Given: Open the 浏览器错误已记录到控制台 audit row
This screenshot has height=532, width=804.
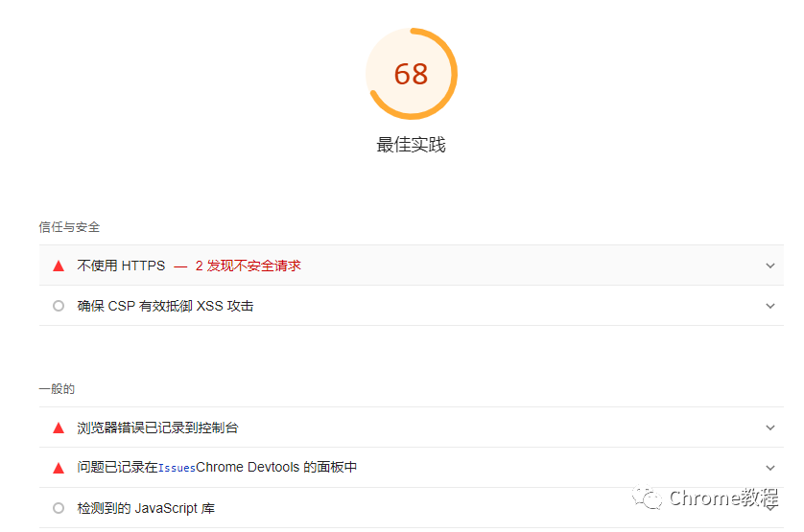Looking at the screenshot, I should tap(412, 427).
